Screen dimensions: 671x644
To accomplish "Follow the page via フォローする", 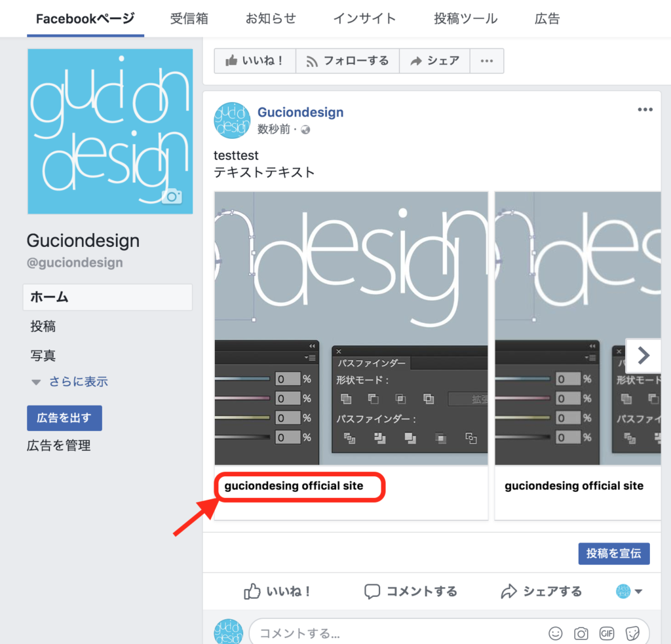I will (x=347, y=61).
